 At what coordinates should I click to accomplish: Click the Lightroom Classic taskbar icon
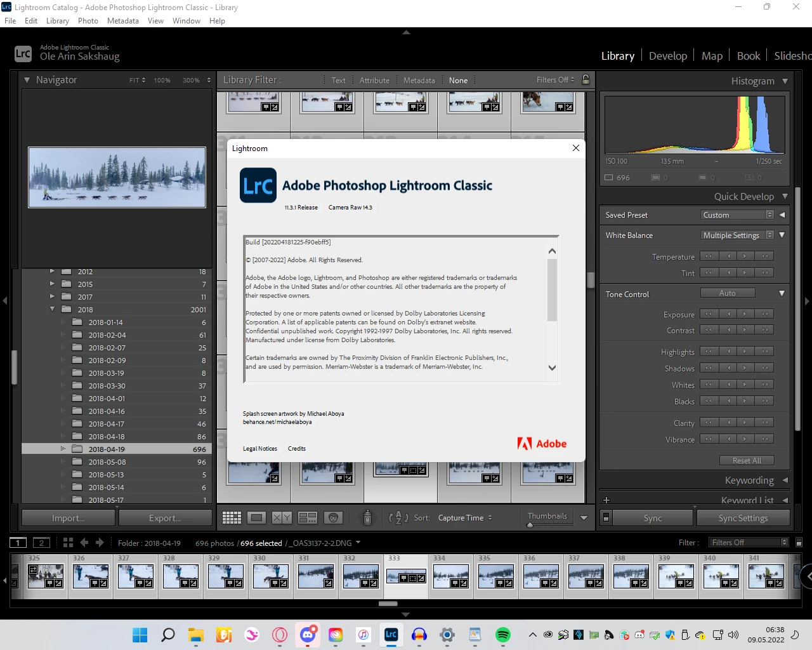(x=391, y=635)
